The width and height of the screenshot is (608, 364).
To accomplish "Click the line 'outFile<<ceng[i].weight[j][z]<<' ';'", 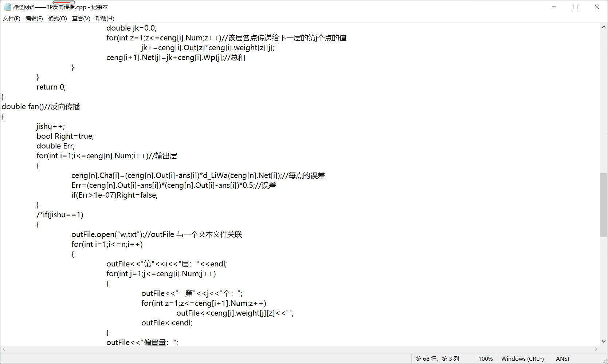I will [235, 313].
